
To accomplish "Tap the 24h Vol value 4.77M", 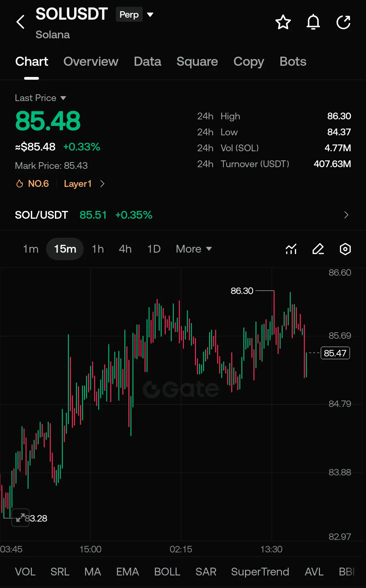I will point(338,148).
